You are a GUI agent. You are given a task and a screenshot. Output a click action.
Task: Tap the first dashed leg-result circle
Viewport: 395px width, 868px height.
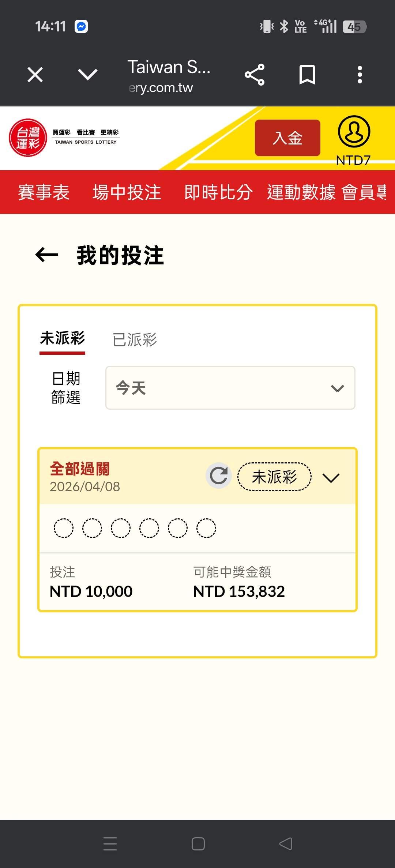coord(64,528)
